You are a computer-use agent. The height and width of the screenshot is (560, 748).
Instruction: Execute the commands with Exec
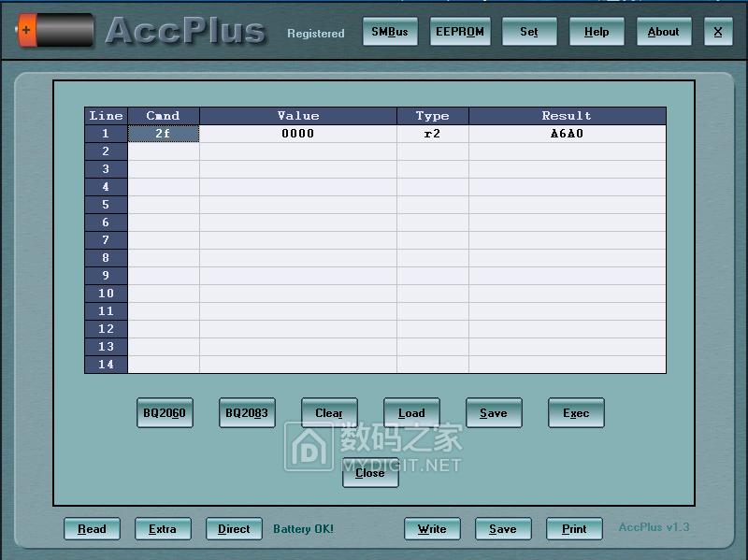point(576,413)
